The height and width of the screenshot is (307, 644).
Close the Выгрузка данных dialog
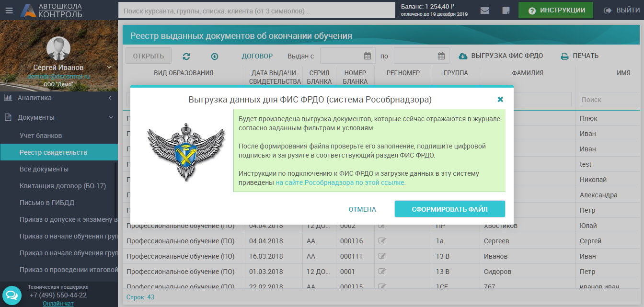pyautogui.click(x=500, y=99)
